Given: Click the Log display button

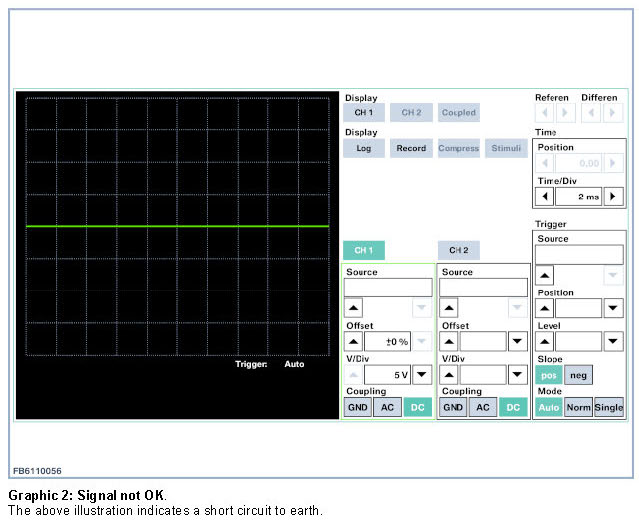Looking at the screenshot, I should (363, 148).
